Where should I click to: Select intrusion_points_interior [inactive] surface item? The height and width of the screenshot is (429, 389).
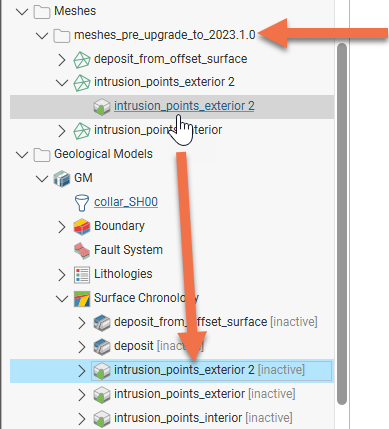[203, 418]
